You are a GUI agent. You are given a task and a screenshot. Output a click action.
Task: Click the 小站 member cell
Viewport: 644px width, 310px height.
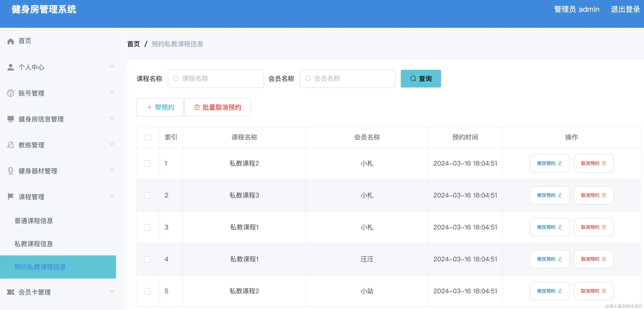click(367, 291)
